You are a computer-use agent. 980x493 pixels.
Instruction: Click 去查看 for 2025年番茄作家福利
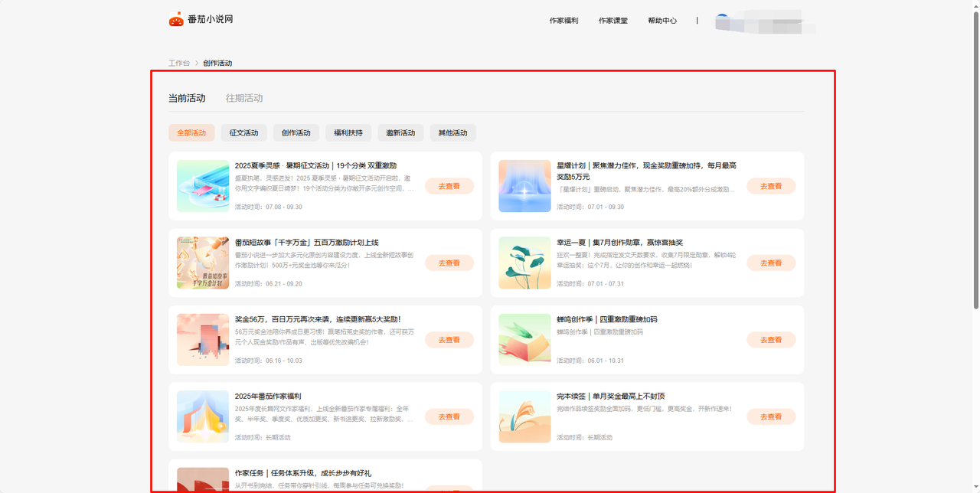pos(449,416)
